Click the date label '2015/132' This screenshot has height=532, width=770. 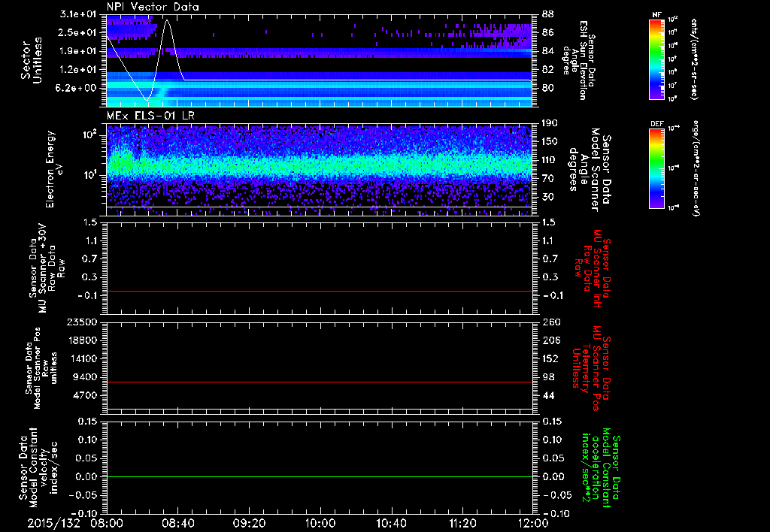tap(53, 523)
